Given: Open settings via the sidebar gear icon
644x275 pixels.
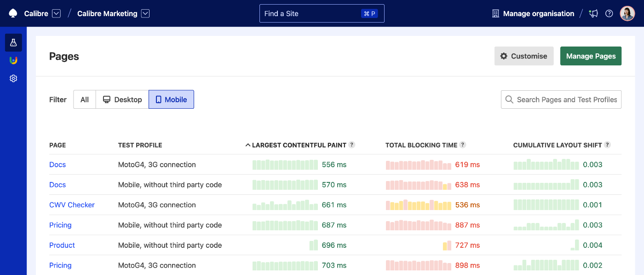Looking at the screenshot, I should pyautogui.click(x=13, y=78).
